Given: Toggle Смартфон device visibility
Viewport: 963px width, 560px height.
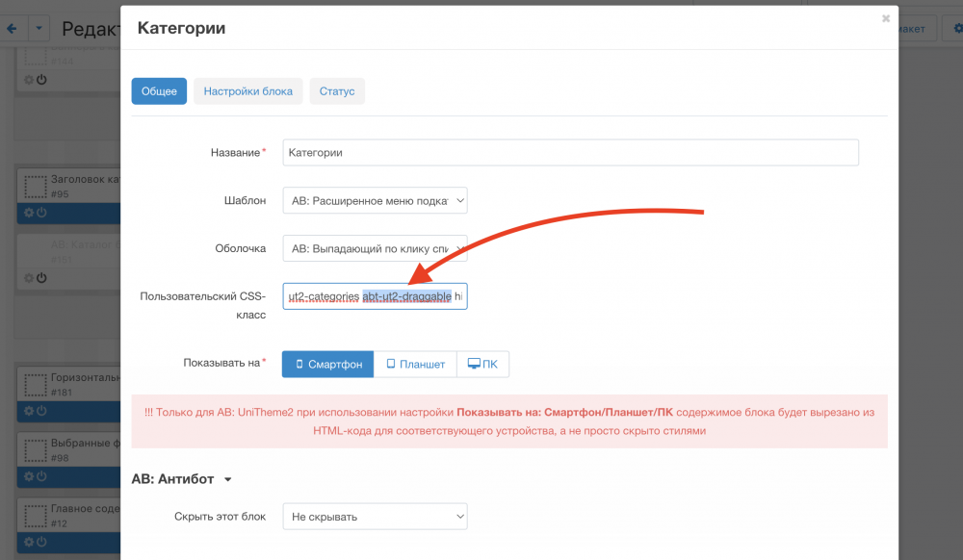Looking at the screenshot, I should 327,365.
